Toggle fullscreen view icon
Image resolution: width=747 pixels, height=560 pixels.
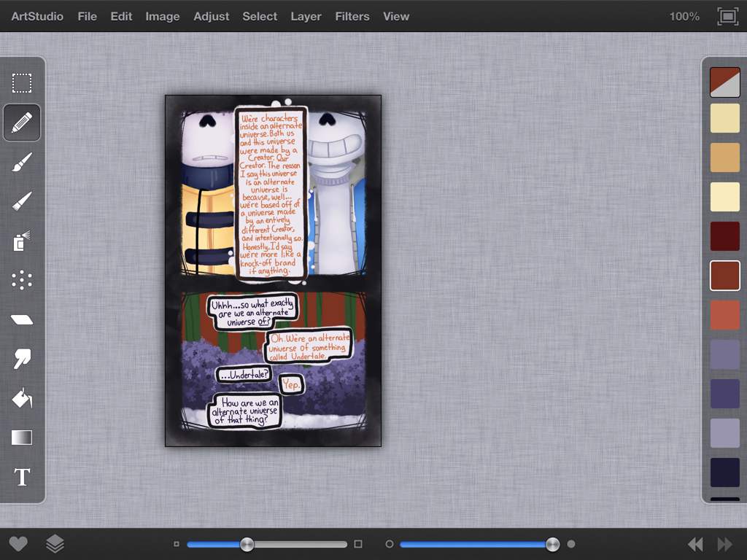[x=727, y=17]
